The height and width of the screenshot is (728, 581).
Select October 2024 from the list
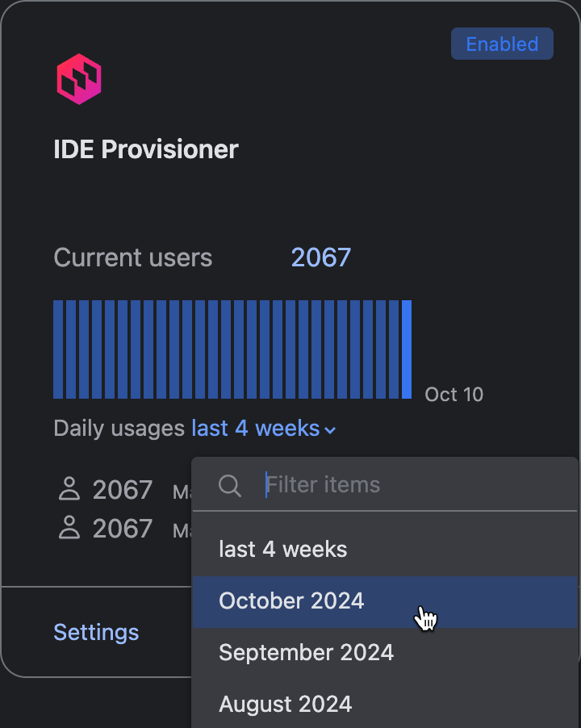(291, 600)
